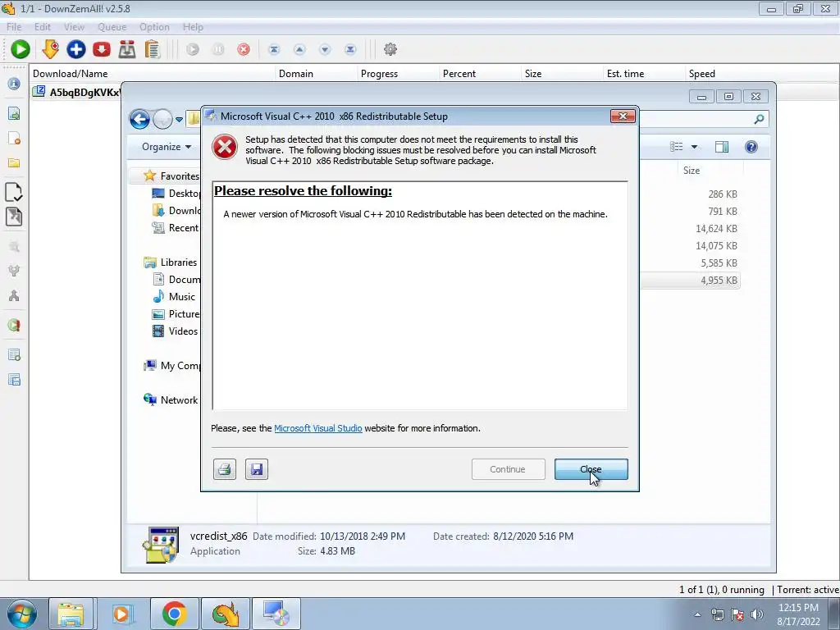Click the 4,955 KB file size row
The image size is (840, 630).
click(719, 281)
